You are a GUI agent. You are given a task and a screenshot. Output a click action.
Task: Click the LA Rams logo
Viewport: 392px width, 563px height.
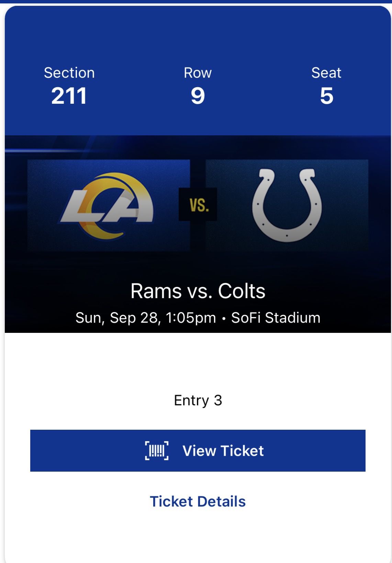(x=107, y=206)
